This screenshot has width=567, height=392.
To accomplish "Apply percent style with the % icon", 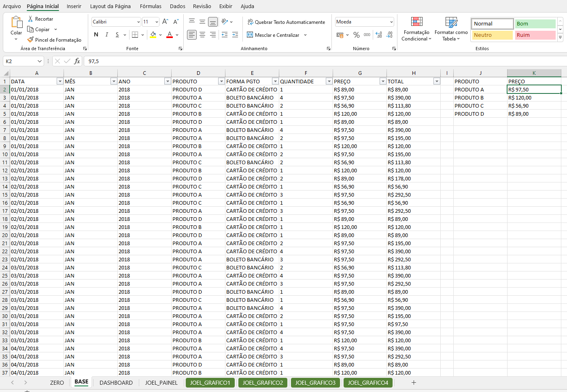I will [356, 35].
